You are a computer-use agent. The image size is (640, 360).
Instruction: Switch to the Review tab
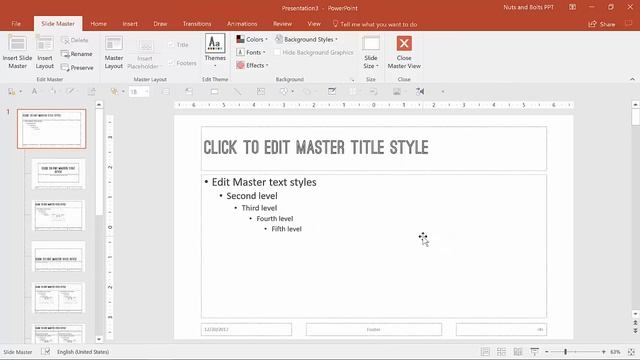[282, 24]
